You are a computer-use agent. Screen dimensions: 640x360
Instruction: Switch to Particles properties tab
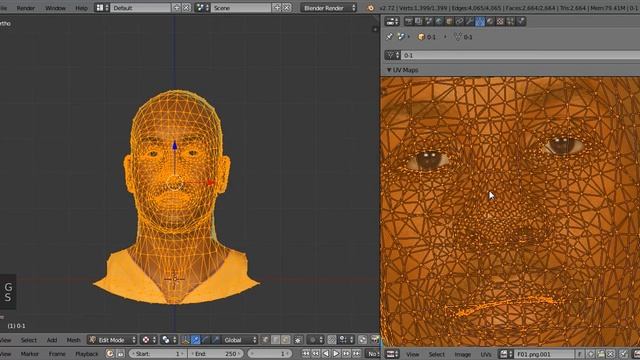511,21
